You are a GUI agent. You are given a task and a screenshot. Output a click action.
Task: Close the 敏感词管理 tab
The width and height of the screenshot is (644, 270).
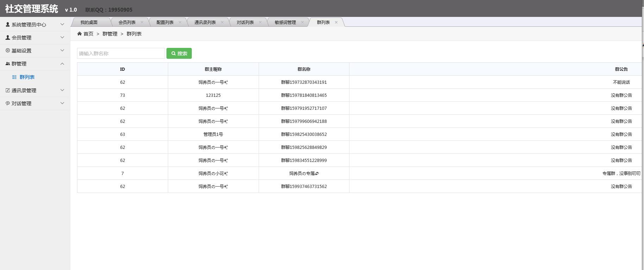(303, 22)
